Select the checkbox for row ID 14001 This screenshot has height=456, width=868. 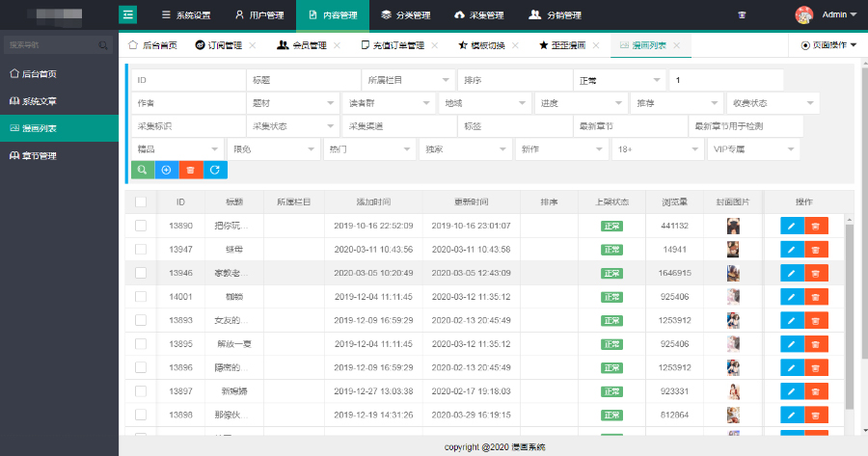coord(141,297)
